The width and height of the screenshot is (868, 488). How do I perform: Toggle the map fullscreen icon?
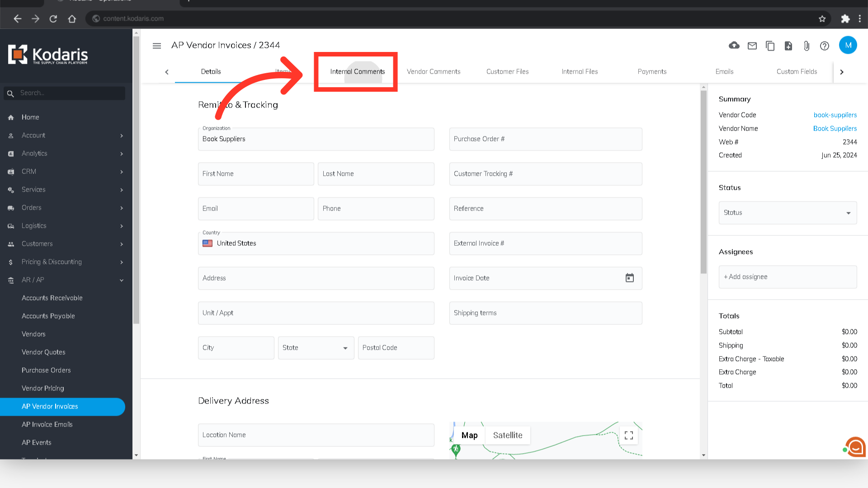[x=629, y=435]
